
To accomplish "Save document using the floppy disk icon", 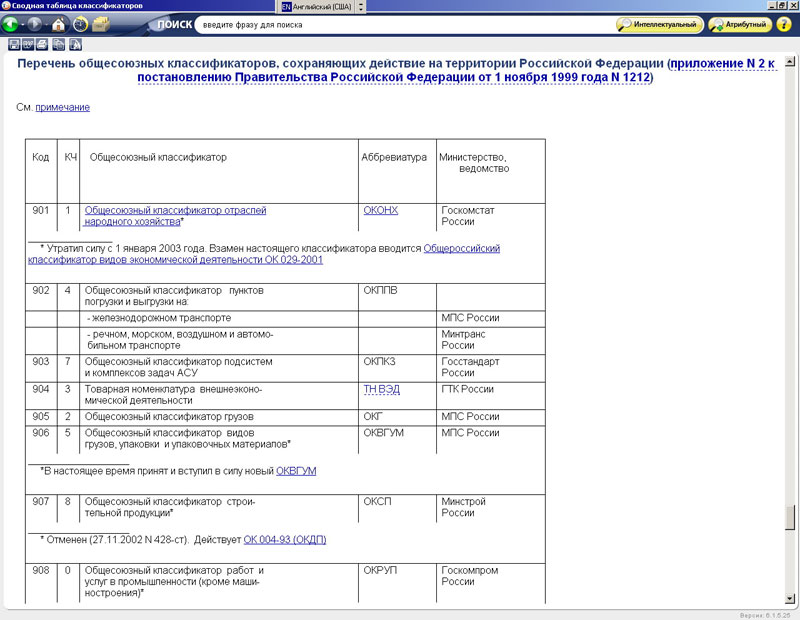I will pos(14,44).
